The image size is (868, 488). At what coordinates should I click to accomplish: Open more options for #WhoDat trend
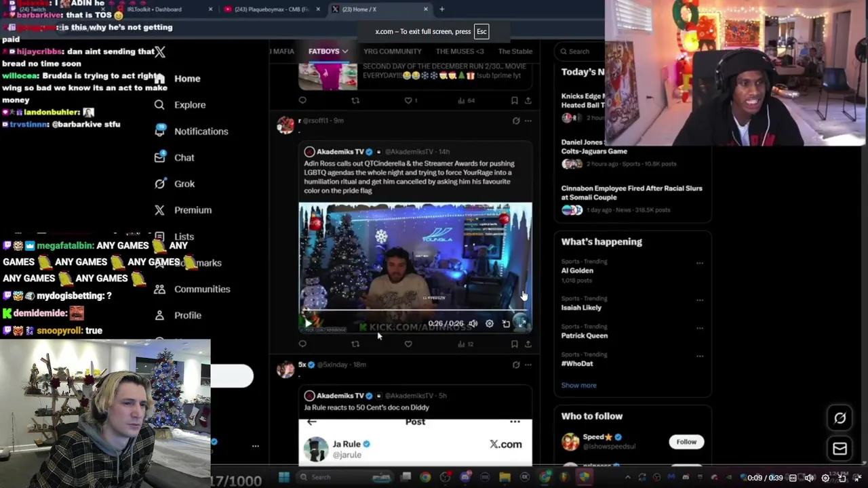tap(700, 356)
